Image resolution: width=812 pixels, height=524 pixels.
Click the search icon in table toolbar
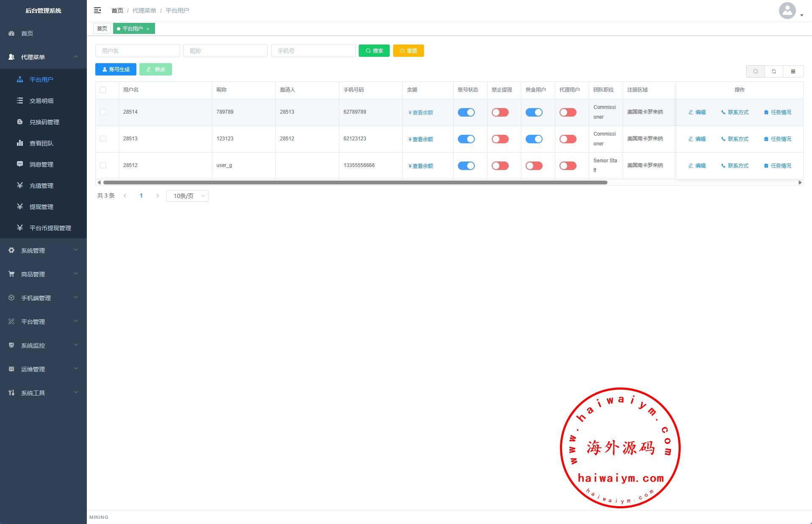[755, 72]
